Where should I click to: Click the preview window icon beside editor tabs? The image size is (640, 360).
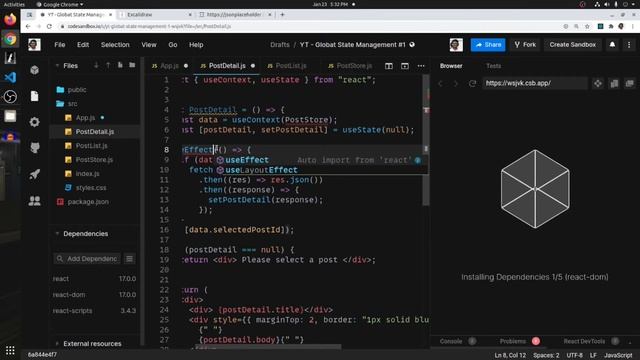tap(404, 66)
